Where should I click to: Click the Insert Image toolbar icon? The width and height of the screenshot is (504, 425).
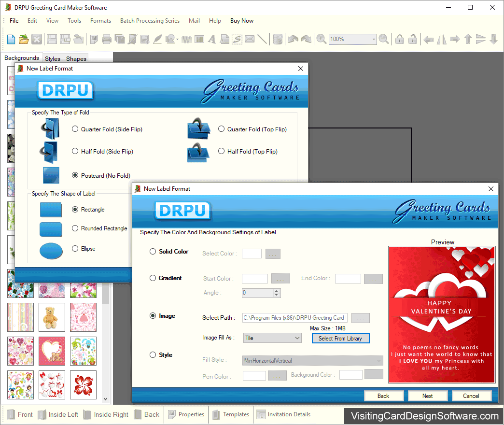click(145, 39)
